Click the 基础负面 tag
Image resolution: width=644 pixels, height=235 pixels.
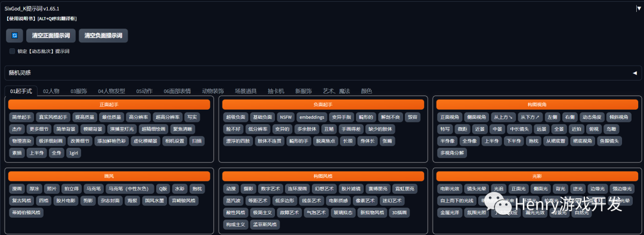pyautogui.click(x=262, y=117)
